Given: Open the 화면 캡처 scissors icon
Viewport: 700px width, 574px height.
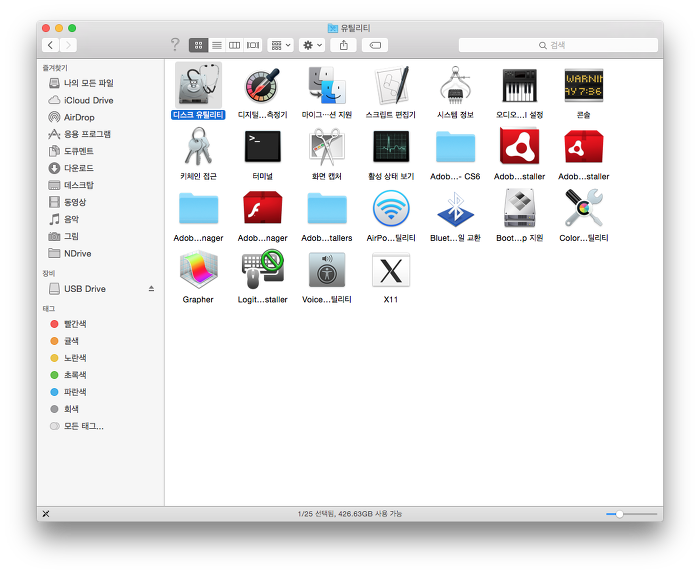Looking at the screenshot, I should 327,146.
